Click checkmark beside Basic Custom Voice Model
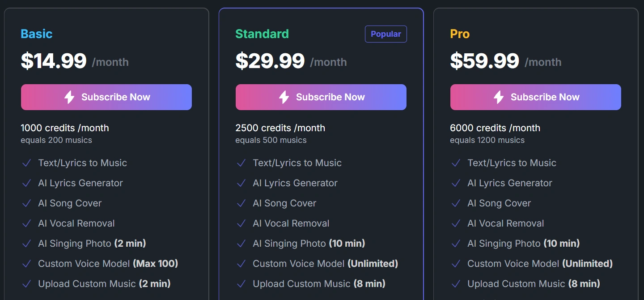Screen dimensions: 644x300 pyautogui.click(x=26, y=264)
